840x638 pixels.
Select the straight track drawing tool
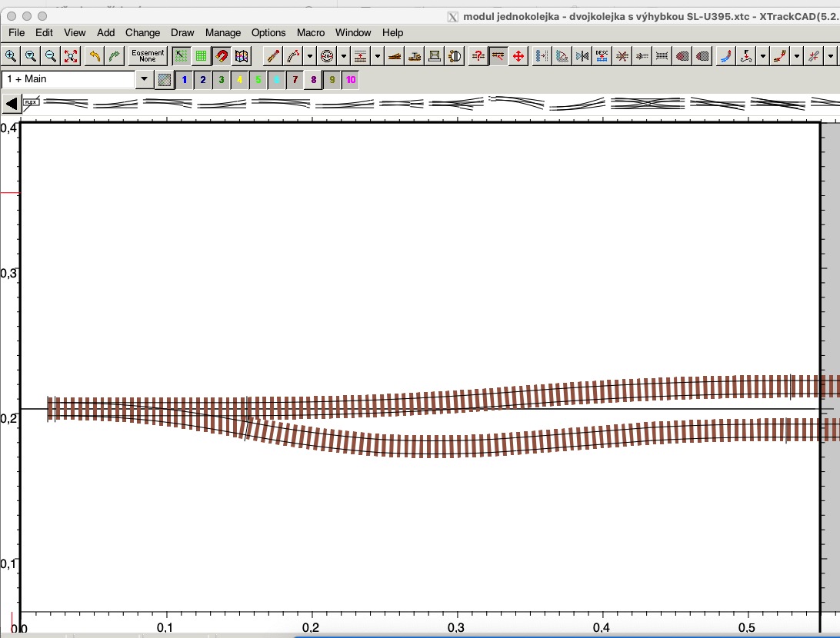[x=272, y=55]
